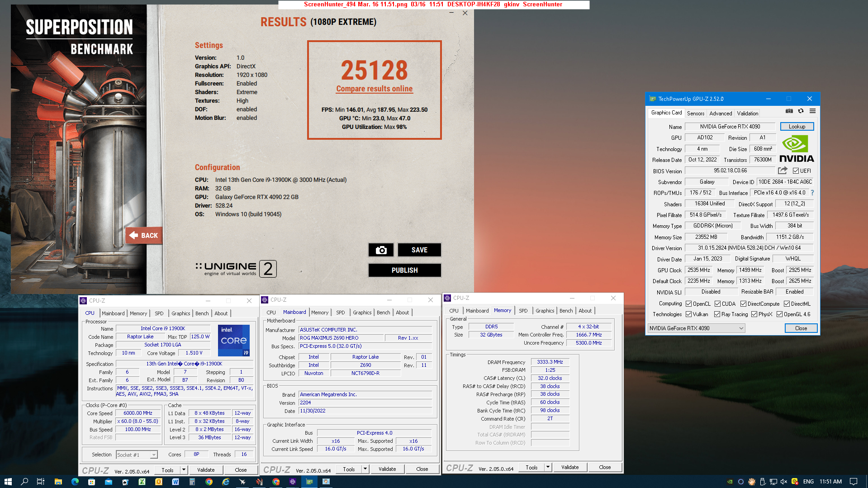Click Validate in the first CPU-Z window
The height and width of the screenshot is (488, 868).
(206, 470)
